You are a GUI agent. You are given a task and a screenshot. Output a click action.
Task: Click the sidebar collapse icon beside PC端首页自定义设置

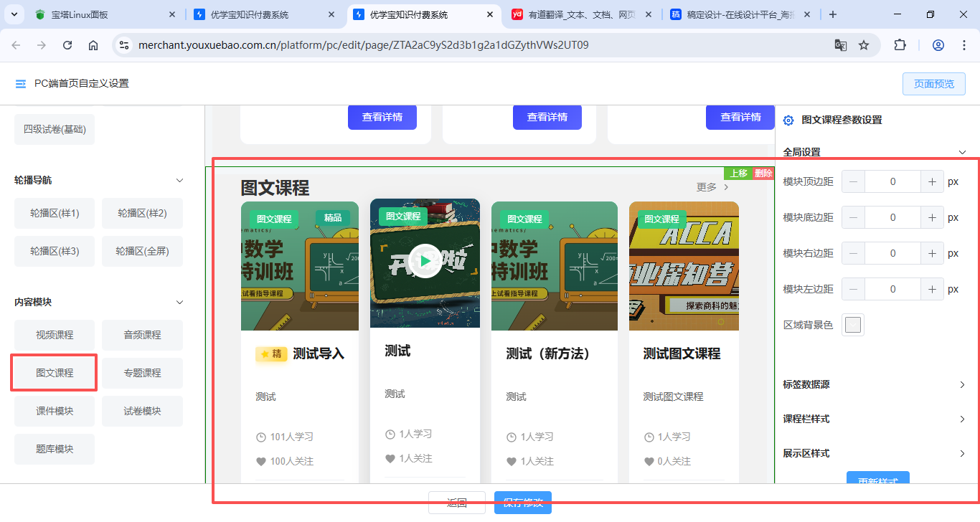(x=21, y=84)
